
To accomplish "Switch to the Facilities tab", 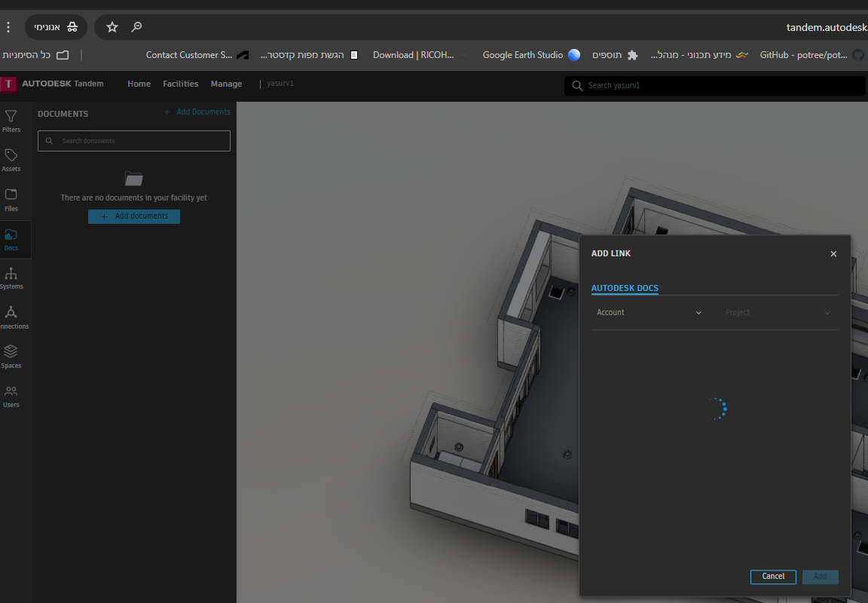I will (180, 84).
